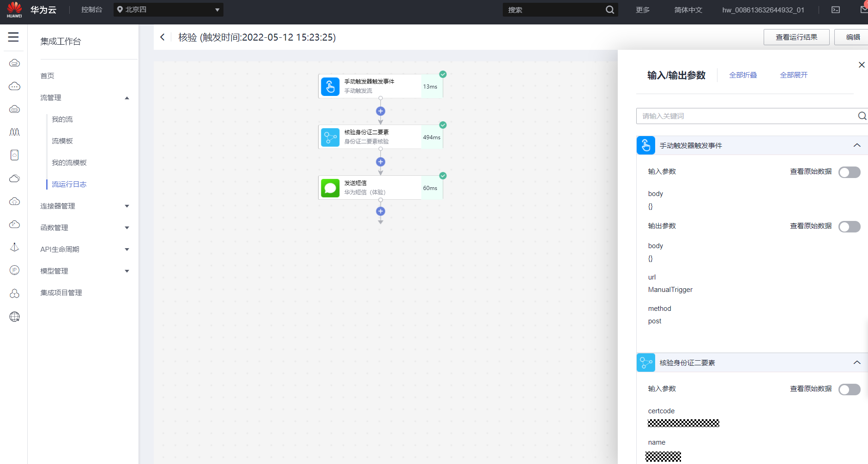Click the 494ms duration on verification node
This screenshot has width=868, height=464.
coord(432,137)
